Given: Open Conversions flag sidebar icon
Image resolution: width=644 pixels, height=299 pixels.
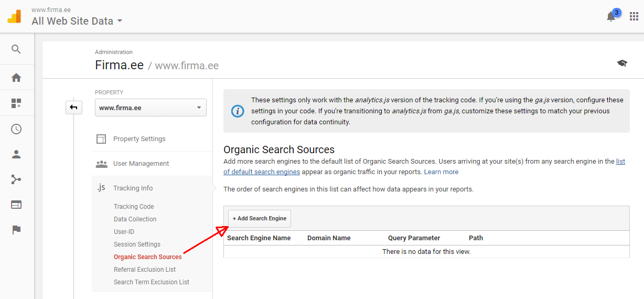Looking at the screenshot, I should pos(16,230).
